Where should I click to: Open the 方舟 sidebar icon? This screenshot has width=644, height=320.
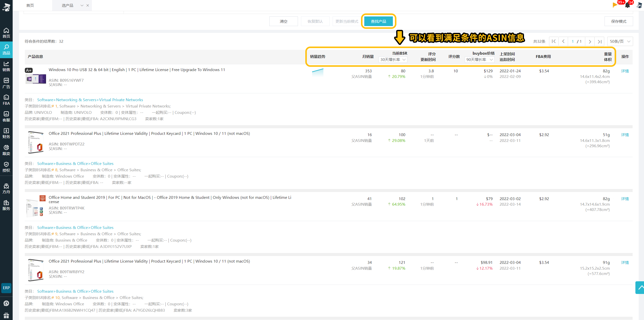click(6, 188)
